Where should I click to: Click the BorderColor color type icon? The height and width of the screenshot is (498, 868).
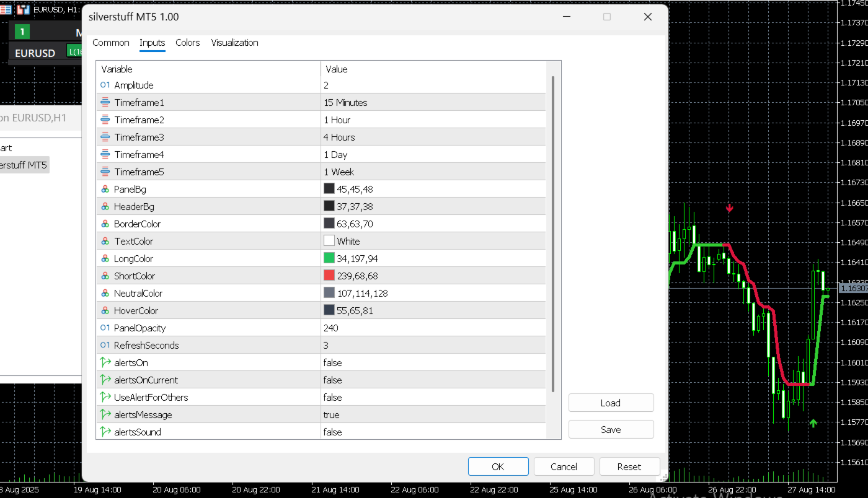click(x=105, y=224)
